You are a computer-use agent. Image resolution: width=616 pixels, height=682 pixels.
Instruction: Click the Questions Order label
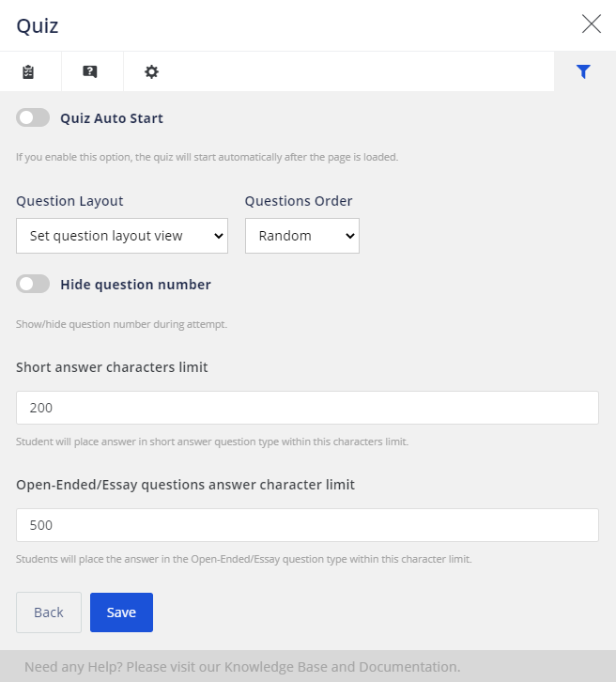pyautogui.click(x=299, y=201)
